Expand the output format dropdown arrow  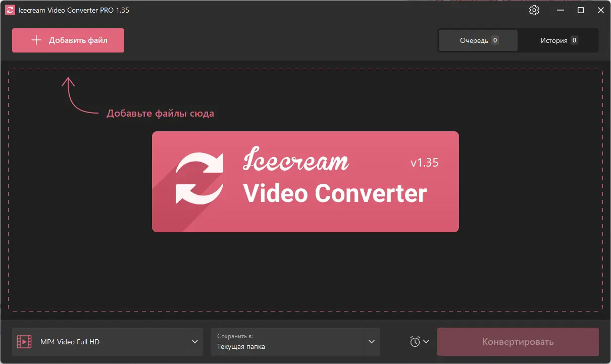(x=195, y=342)
